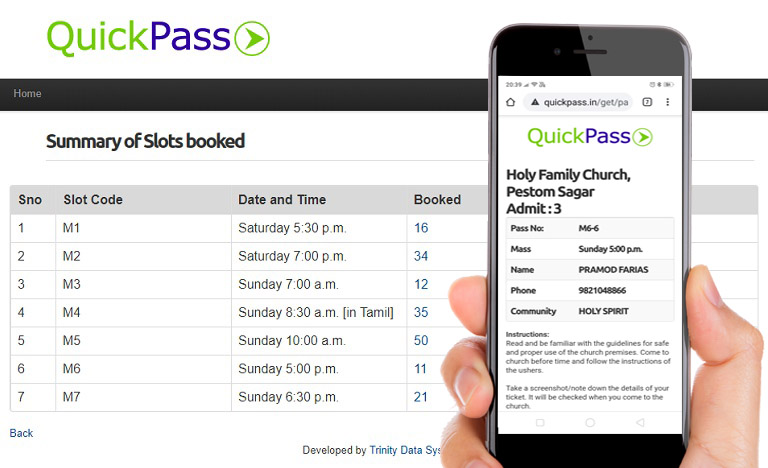Tap the Android back navigation triangle
The height and width of the screenshot is (468, 768).
point(640,422)
